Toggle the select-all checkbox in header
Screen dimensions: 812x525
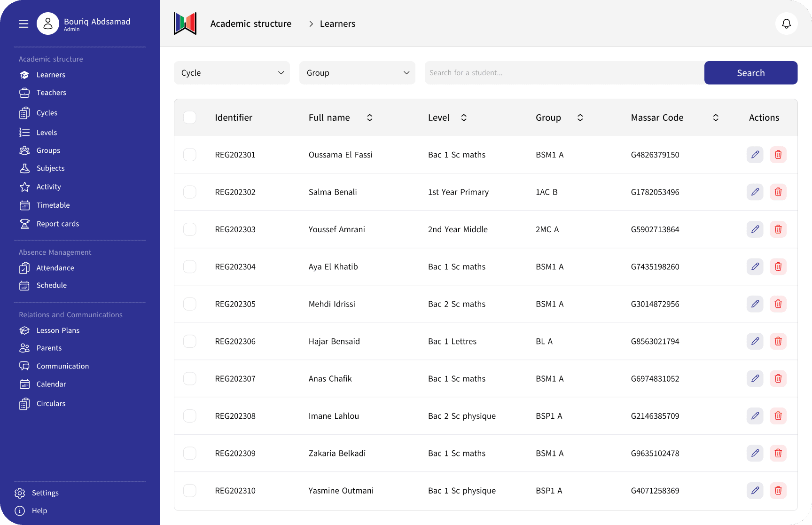point(190,118)
